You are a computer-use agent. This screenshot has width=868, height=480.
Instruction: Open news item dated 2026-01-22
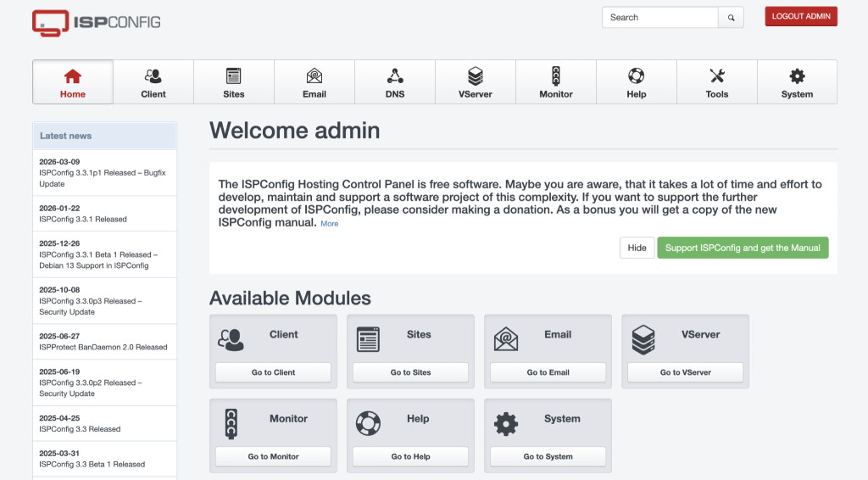point(104,214)
